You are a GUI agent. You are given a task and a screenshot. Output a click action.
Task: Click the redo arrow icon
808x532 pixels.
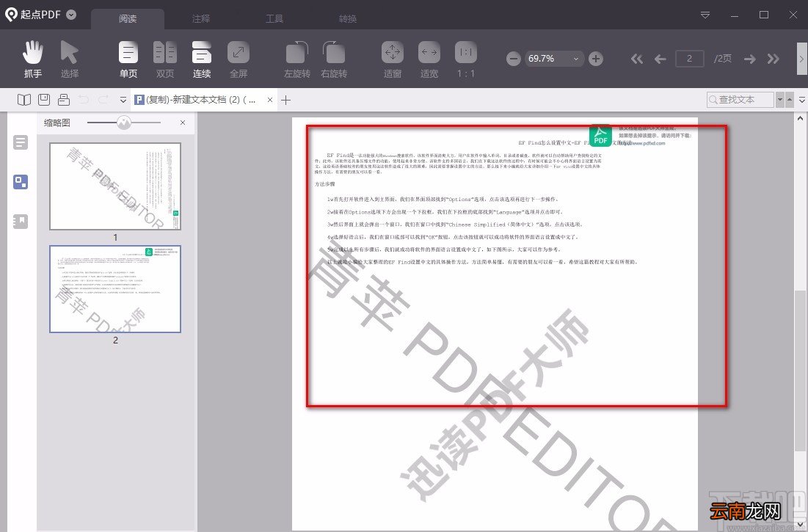(103, 99)
